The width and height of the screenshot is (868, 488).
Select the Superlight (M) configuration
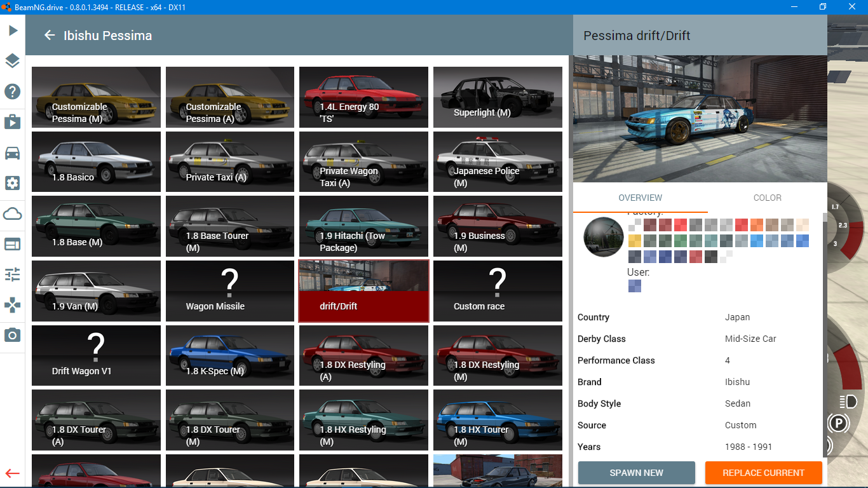pyautogui.click(x=498, y=97)
